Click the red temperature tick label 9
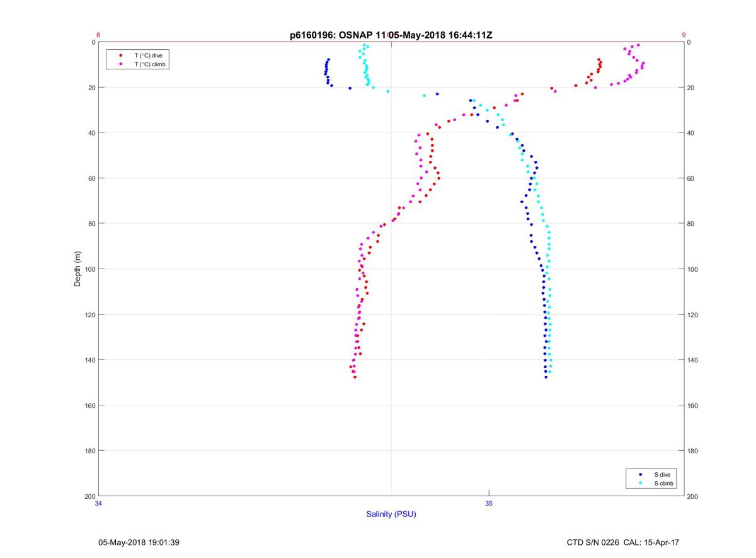The width and height of the screenshot is (756, 558). (684, 35)
